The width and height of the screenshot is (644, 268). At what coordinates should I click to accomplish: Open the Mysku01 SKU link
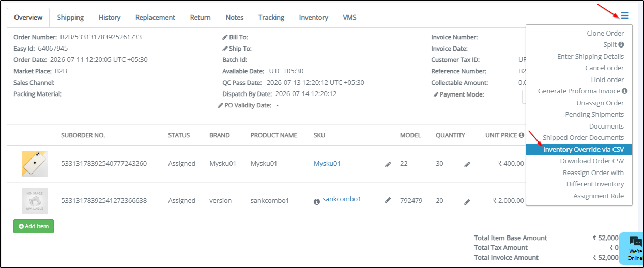tap(327, 164)
